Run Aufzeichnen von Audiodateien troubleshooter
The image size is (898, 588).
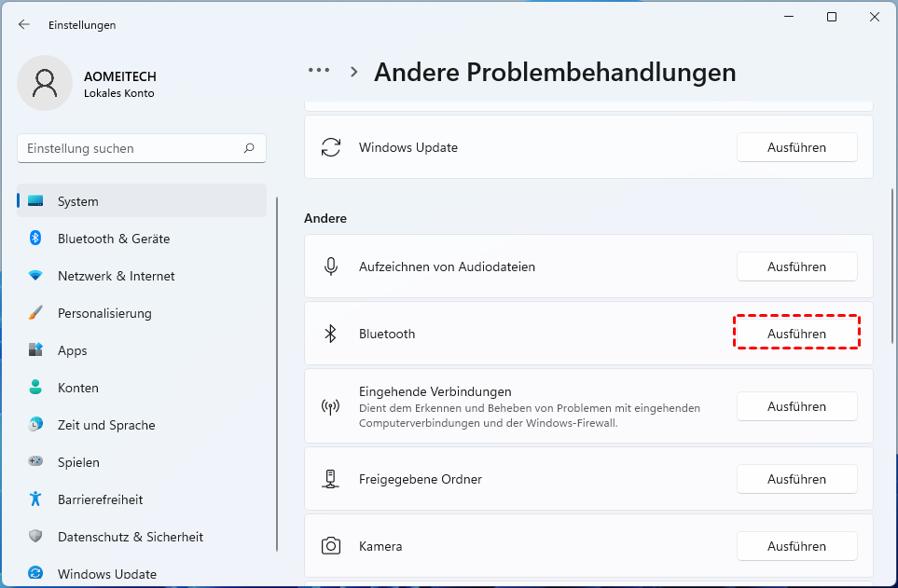(796, 267)
